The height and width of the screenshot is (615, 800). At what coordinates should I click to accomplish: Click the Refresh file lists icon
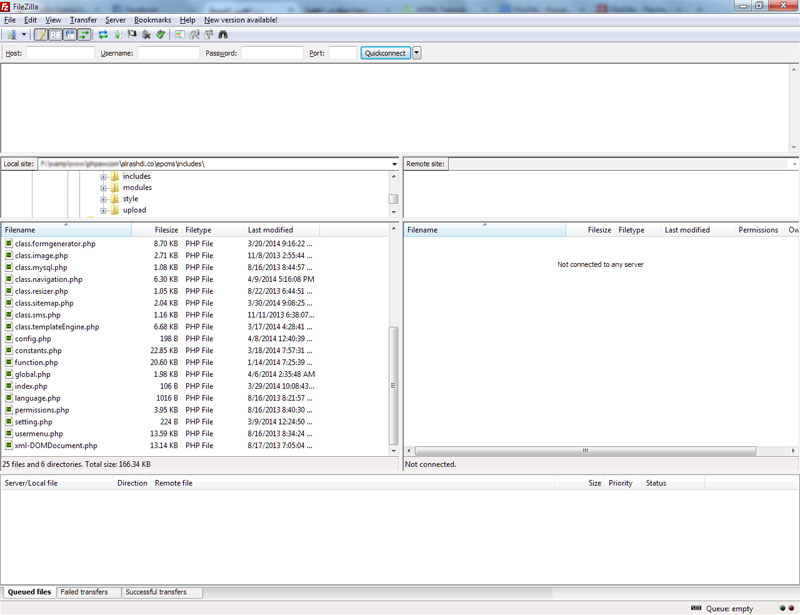103,35
